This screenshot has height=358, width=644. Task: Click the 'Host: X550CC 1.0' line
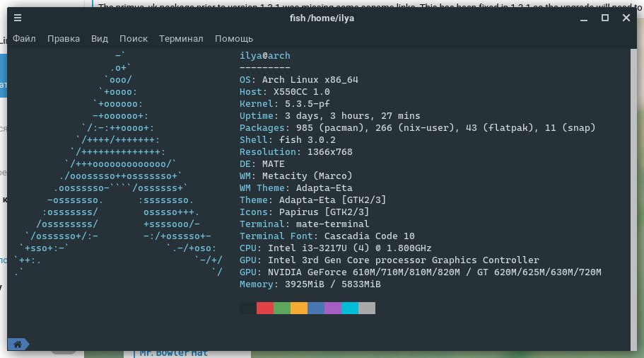(x=285, y=92)
